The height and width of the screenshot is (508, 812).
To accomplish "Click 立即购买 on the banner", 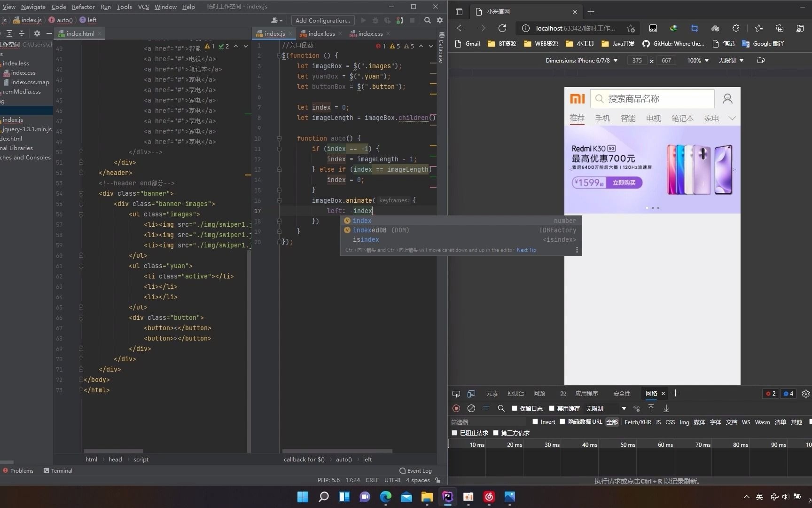I will pyautogui.click(x=624, y=183).
